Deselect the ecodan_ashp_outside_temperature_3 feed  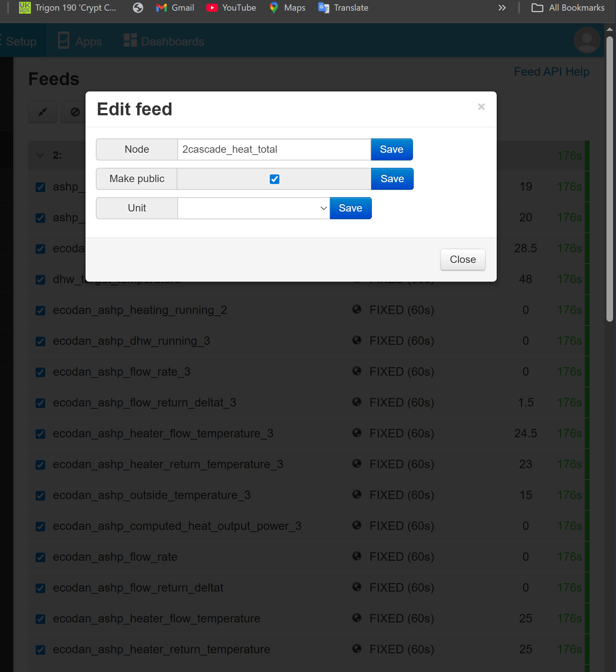[x=40, y=495]
